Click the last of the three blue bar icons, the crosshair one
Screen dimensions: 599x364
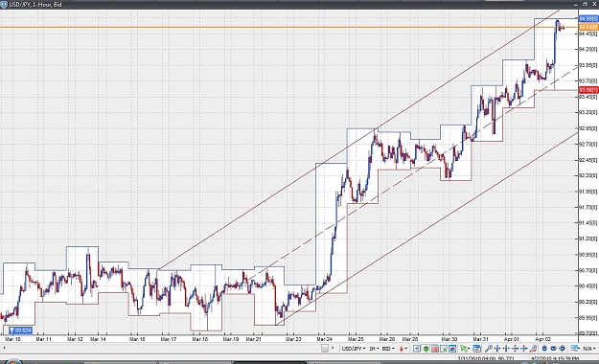click(562, 349)
